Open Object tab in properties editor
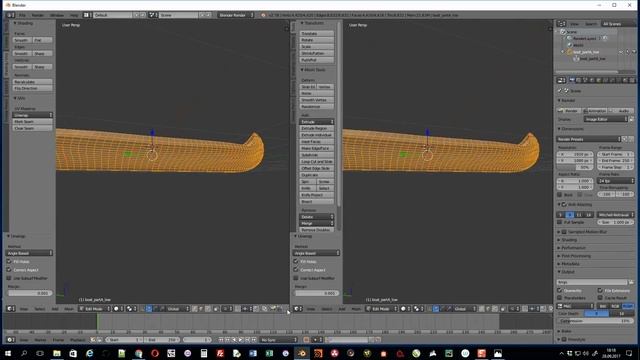This screenshot has width=640, height=360. pyautogui.click(x=598, y=80)
